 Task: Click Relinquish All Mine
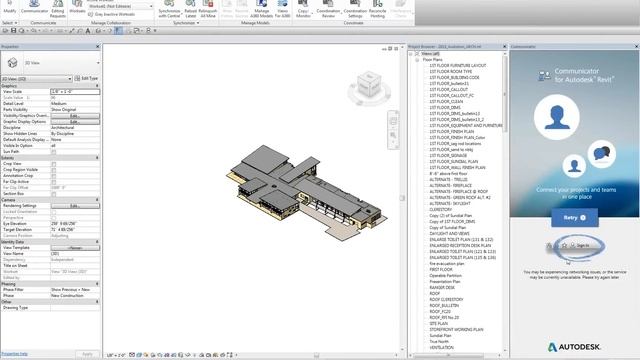pos(208,8)
